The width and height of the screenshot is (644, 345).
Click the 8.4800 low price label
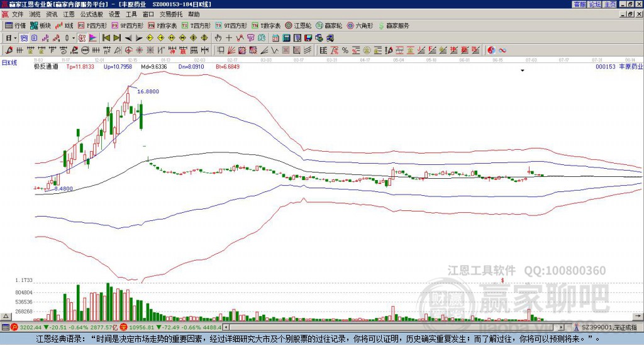[64, 189]
